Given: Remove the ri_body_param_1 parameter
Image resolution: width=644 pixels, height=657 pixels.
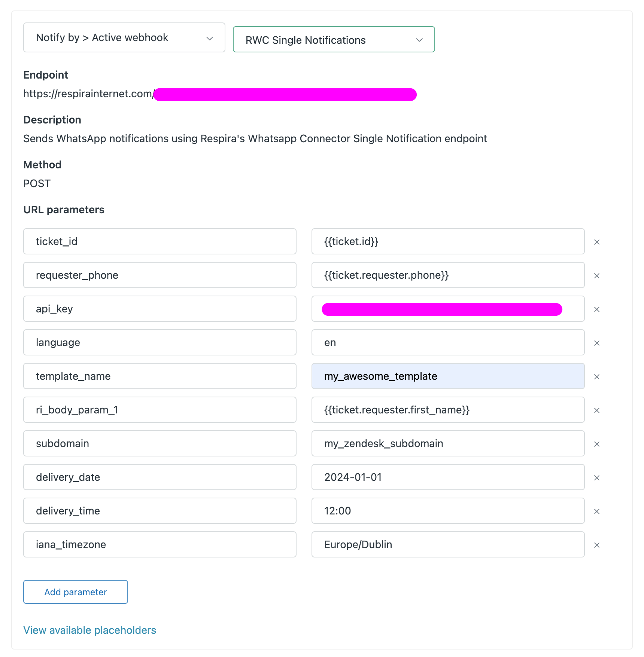Looking at the screenshot, I should [x=596, y=410].
